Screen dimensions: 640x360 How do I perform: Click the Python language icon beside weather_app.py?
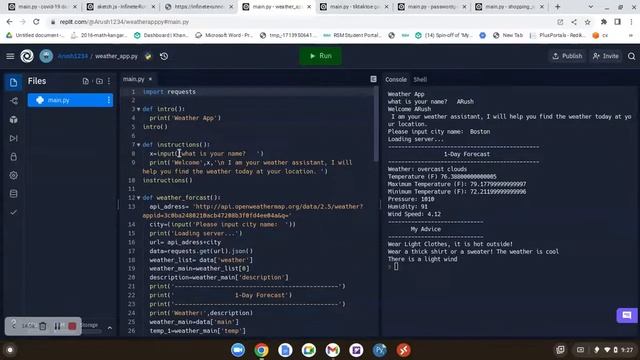pos(148,56)
